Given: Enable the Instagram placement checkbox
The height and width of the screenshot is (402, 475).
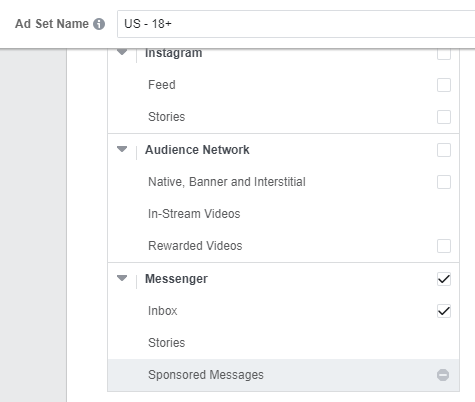Looking at the screenshot, I should (x=444, y=54).
